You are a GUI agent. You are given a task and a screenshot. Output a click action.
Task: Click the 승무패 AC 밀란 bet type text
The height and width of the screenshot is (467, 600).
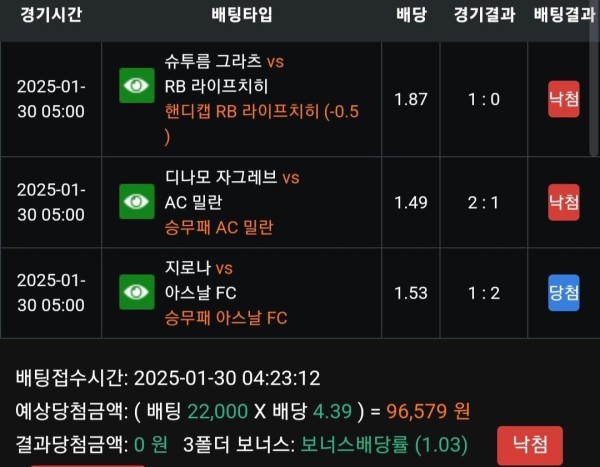tap(219, 227)
